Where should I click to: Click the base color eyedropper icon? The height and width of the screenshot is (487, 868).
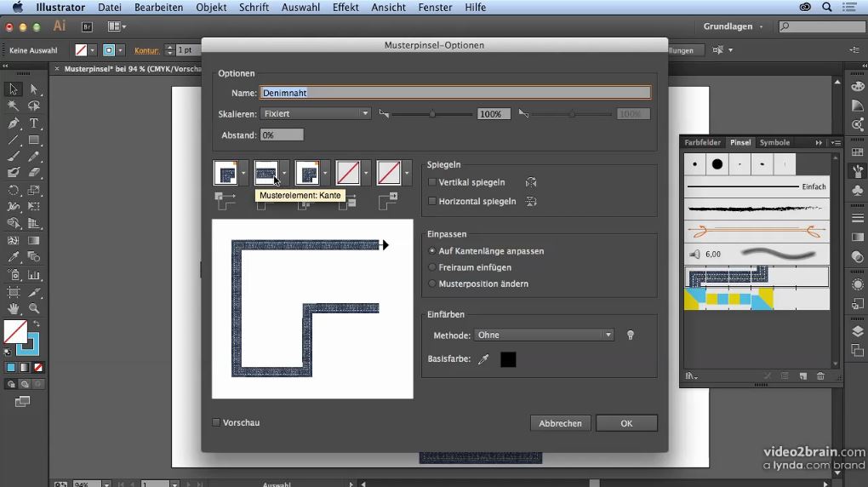tap(483, 359)
